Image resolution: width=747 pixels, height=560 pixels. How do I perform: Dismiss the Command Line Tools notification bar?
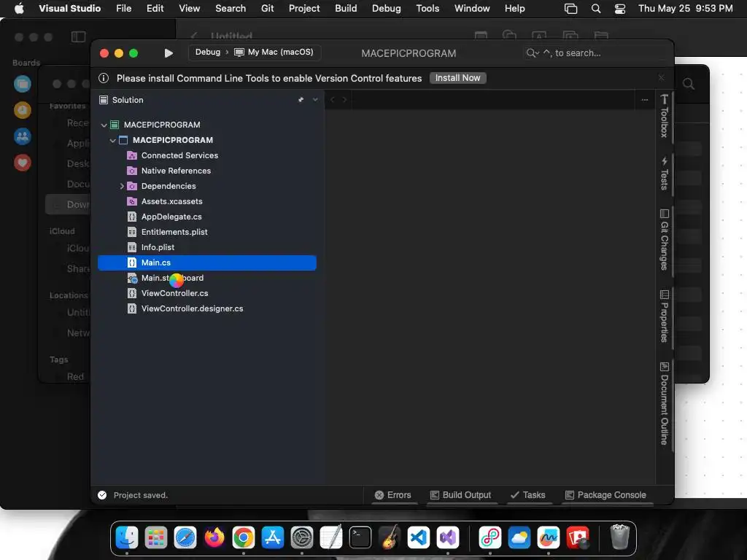tap(661, 77)
